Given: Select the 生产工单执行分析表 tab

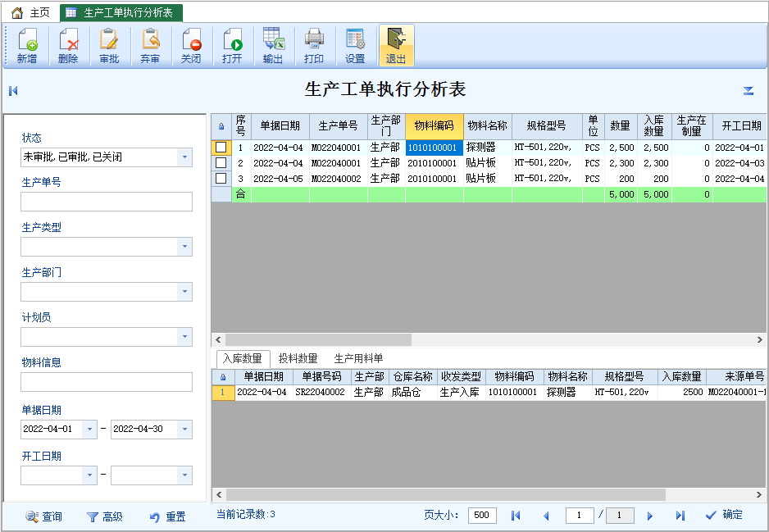Looking at the screenshot, I should click(x=121, y=13).
